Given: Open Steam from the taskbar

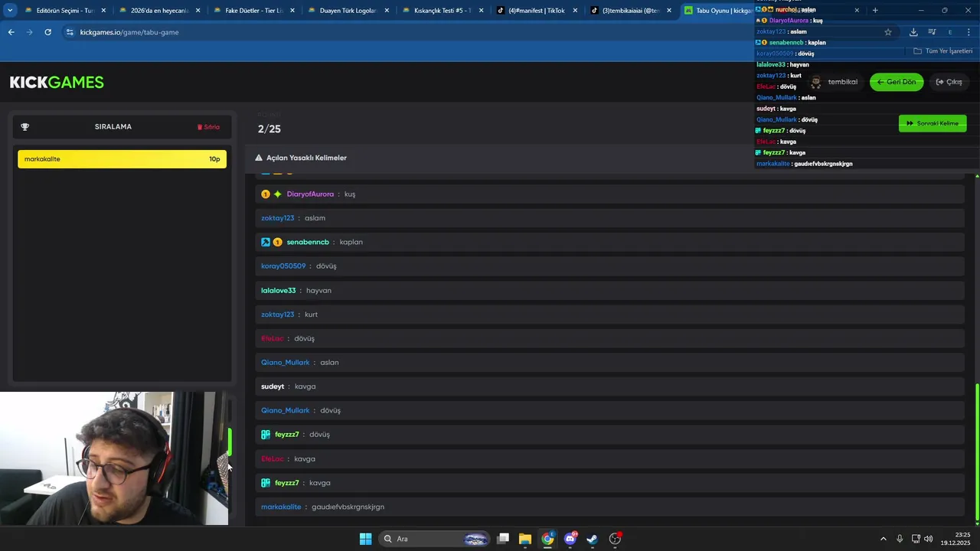Looking at the screenshot, I should click(x=592, y=539).
